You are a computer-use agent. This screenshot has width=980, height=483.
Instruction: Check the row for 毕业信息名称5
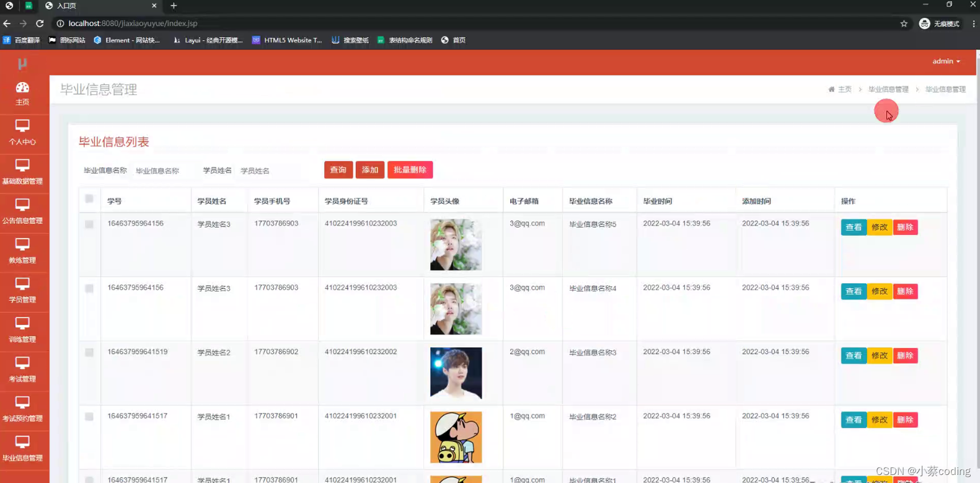[89, 224]
